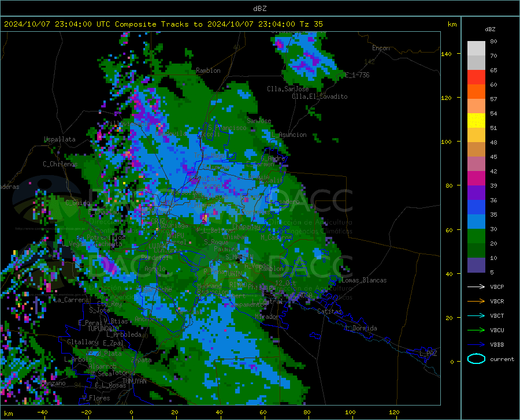Click the L_Asuncion label

289,135
